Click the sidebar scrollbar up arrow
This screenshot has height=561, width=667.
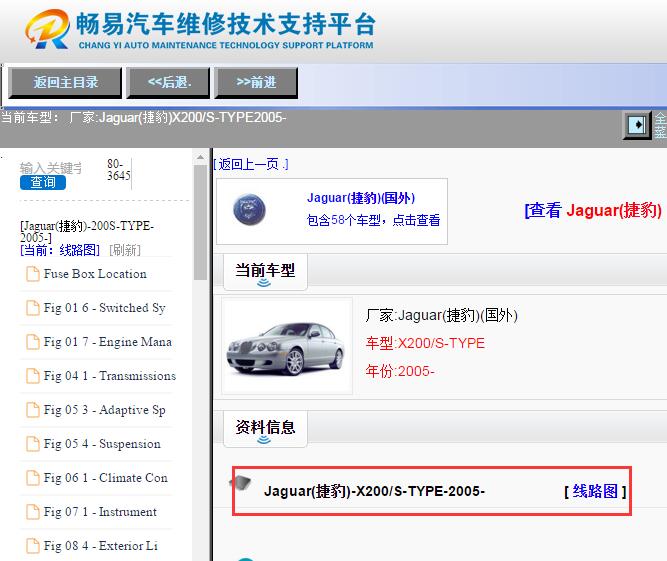200,157
